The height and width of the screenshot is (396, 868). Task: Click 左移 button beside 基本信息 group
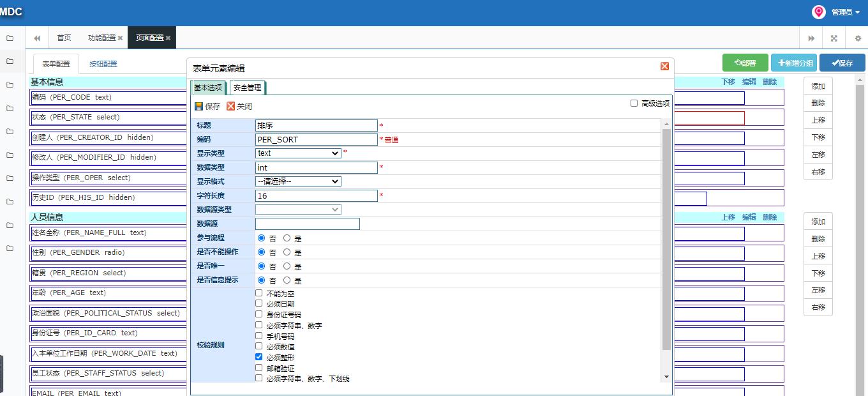(818, 155)
